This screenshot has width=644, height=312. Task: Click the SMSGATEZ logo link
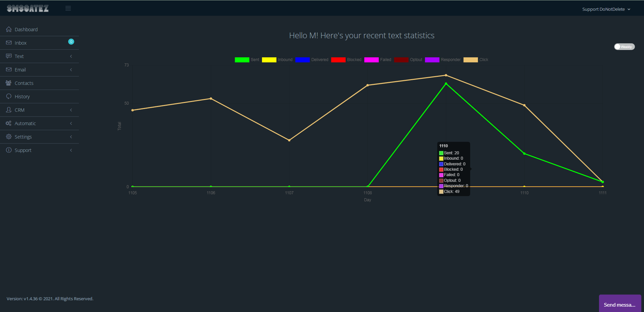coord(28,8)
